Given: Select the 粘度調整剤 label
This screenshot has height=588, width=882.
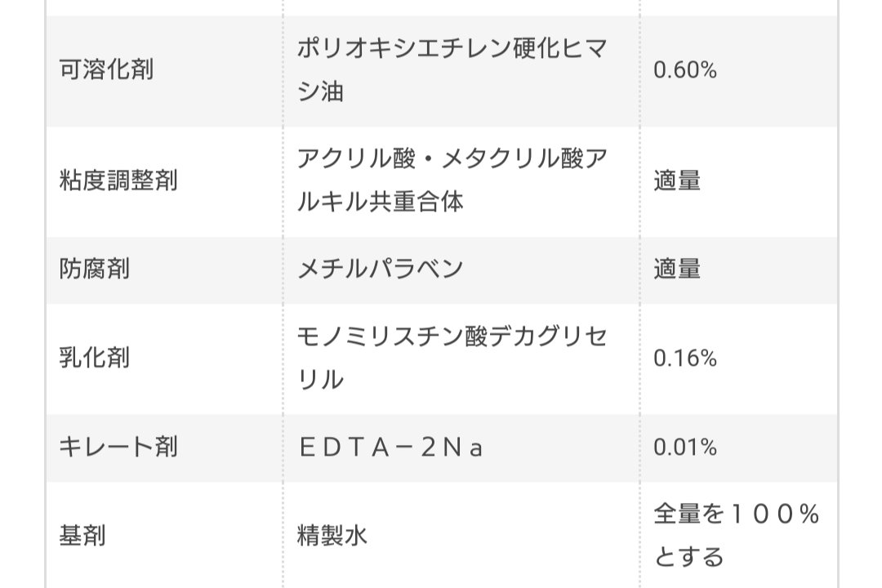Looking at the screenshot, I should pos(118,180).
